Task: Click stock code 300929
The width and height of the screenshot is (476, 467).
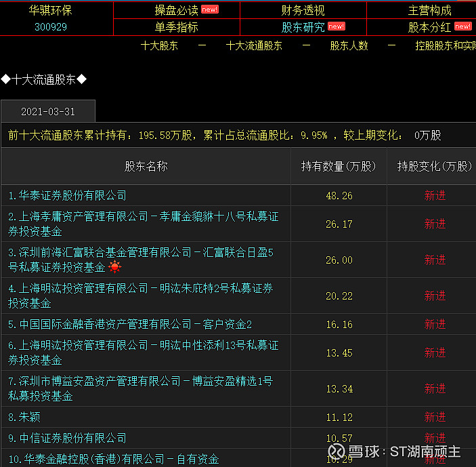Action: click(51, 27)
